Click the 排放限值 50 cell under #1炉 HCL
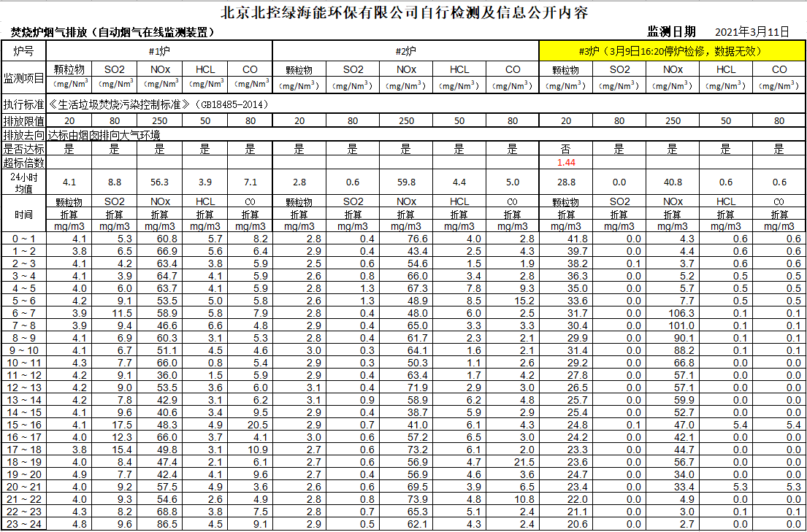This screenshot has width=807, height=532. 204,121
